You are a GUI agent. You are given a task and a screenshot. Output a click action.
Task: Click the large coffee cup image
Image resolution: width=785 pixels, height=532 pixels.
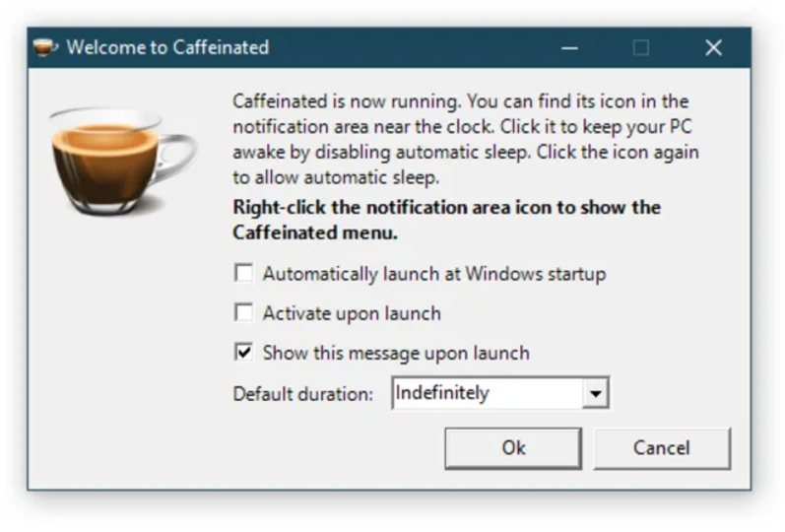123,161
